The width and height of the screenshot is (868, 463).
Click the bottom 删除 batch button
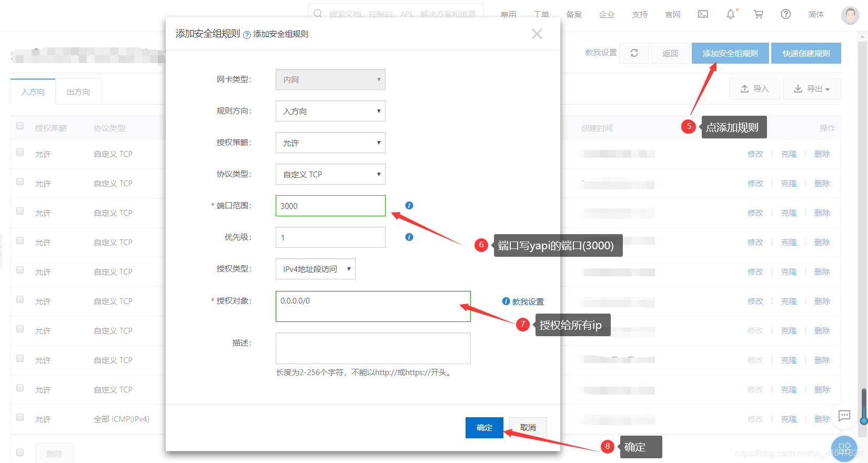tap(54, 453)
